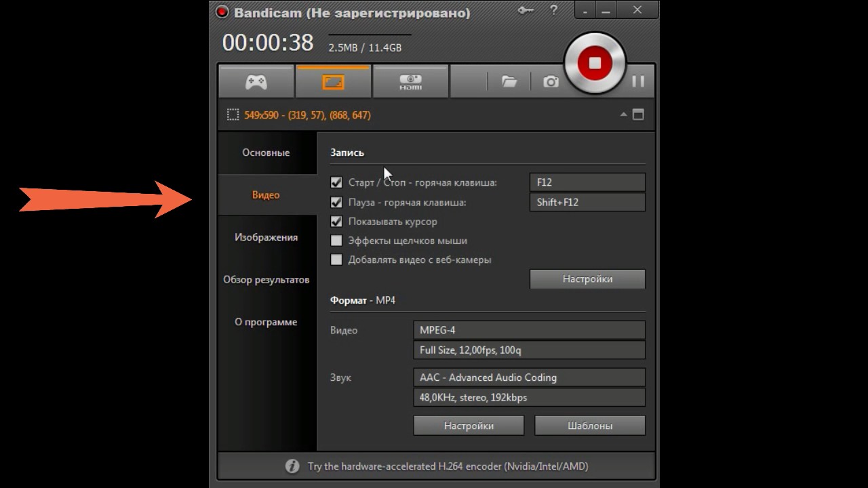The image size is (868, 488).
Task: Click the F12 hotkey field
Action: point(587,182)
